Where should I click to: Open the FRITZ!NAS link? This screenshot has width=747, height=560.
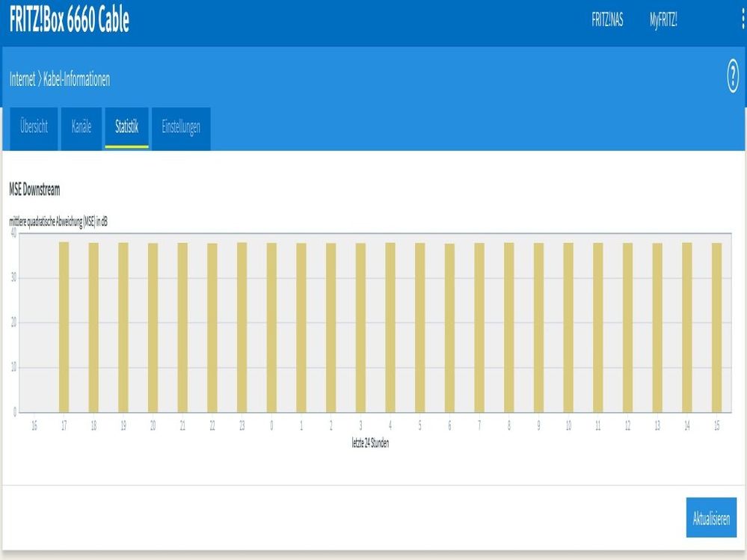pyautogui.click(x=607, y=19)
